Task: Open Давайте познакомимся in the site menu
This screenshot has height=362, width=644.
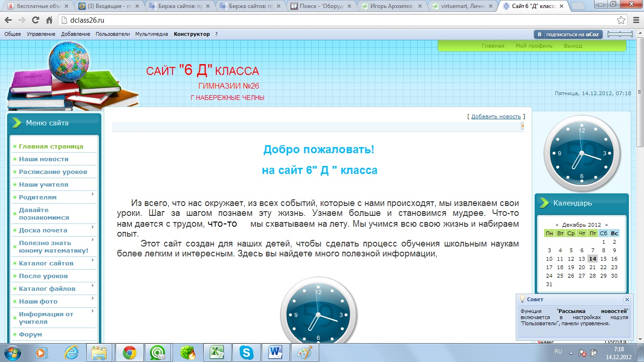Action: (44, 214)
